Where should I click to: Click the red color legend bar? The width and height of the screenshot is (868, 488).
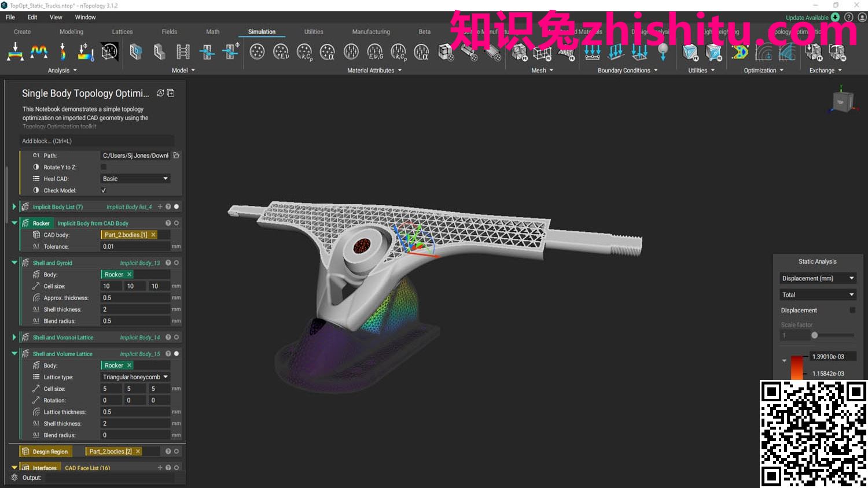coord(797,367)
